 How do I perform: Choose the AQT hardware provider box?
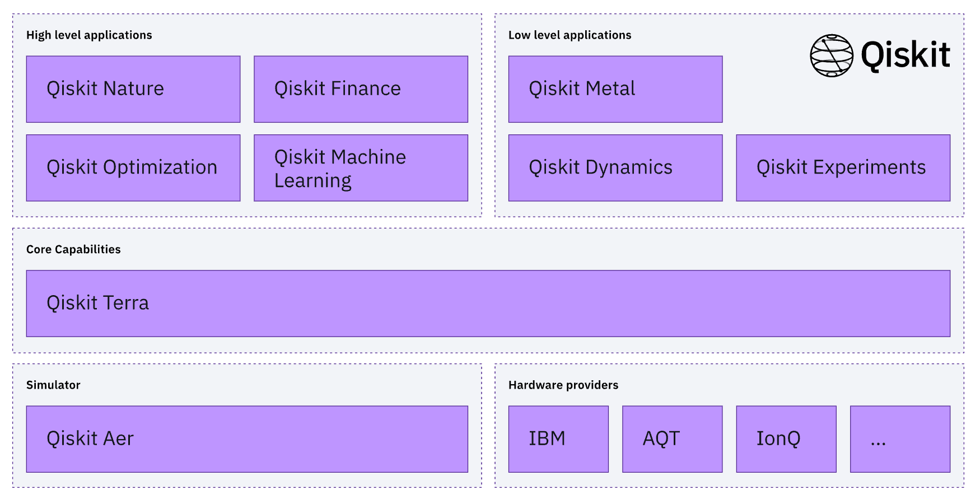(x=672, y=439)
